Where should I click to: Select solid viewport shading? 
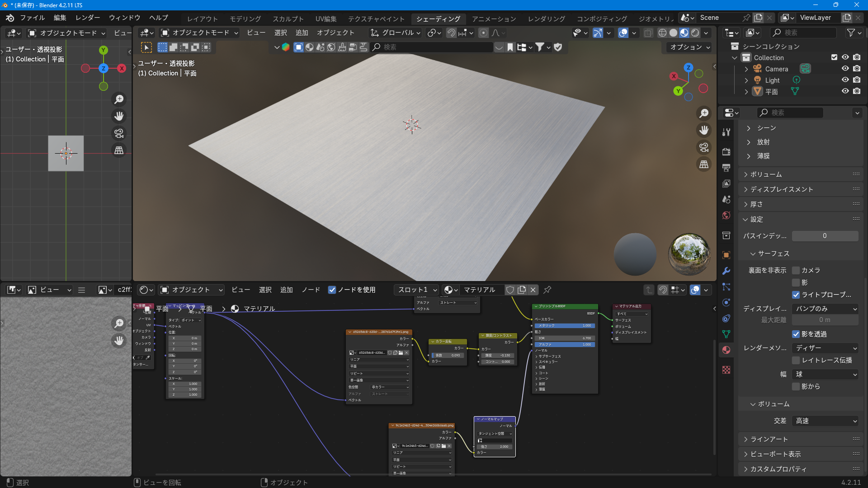pos(673,33)
